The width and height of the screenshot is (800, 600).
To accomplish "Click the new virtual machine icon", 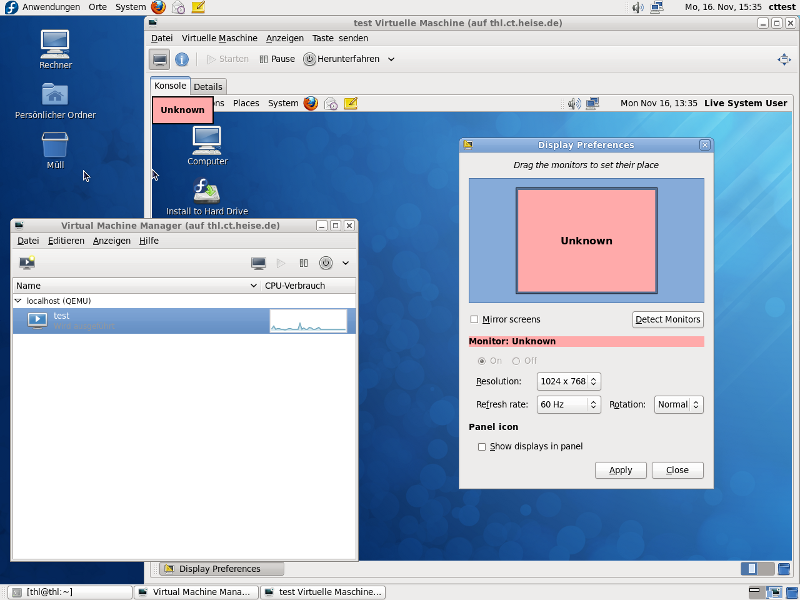I will pyautogui.click(x=27, y=263).
